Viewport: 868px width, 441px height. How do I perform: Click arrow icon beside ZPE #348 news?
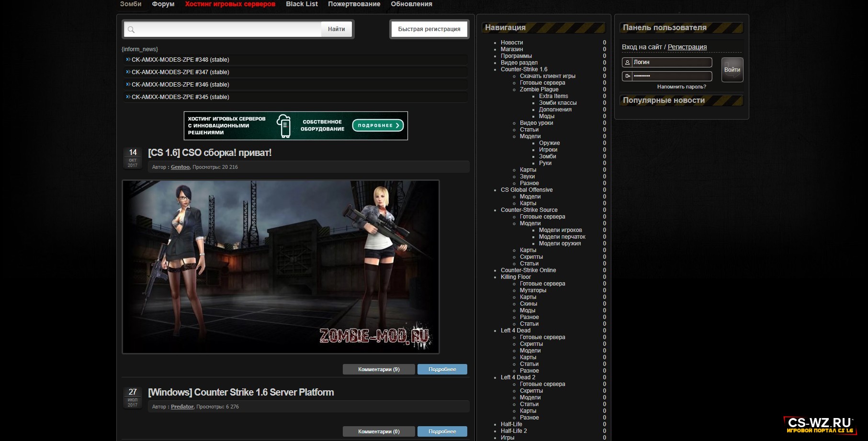pos(128,59)
